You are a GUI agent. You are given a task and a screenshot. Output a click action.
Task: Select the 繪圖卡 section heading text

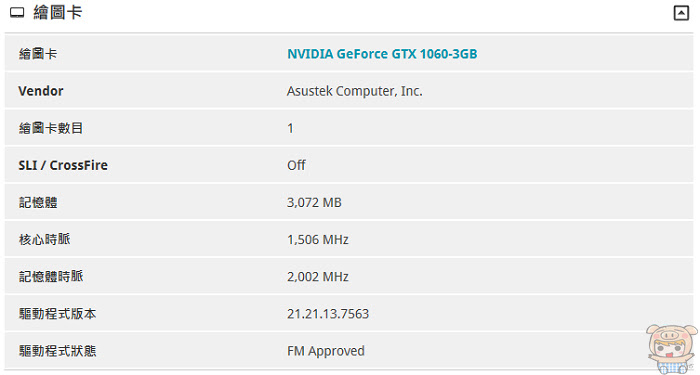[x=58, y=12]
